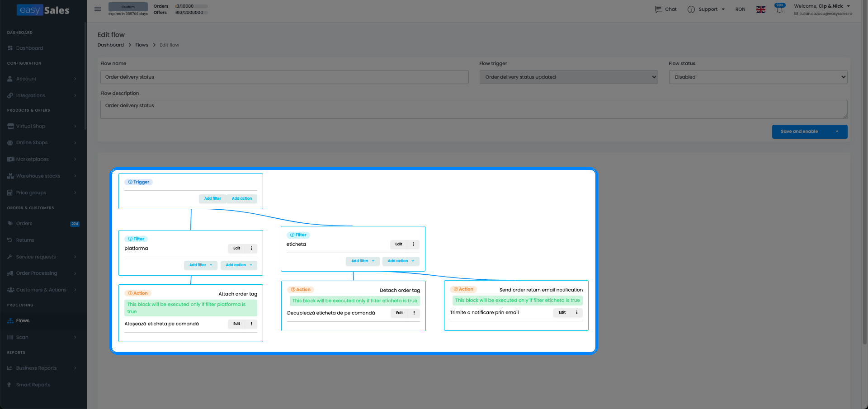868x409 pixels.
Task: Click Dashboard sidebar icon
Action: (x=10, y=48)
